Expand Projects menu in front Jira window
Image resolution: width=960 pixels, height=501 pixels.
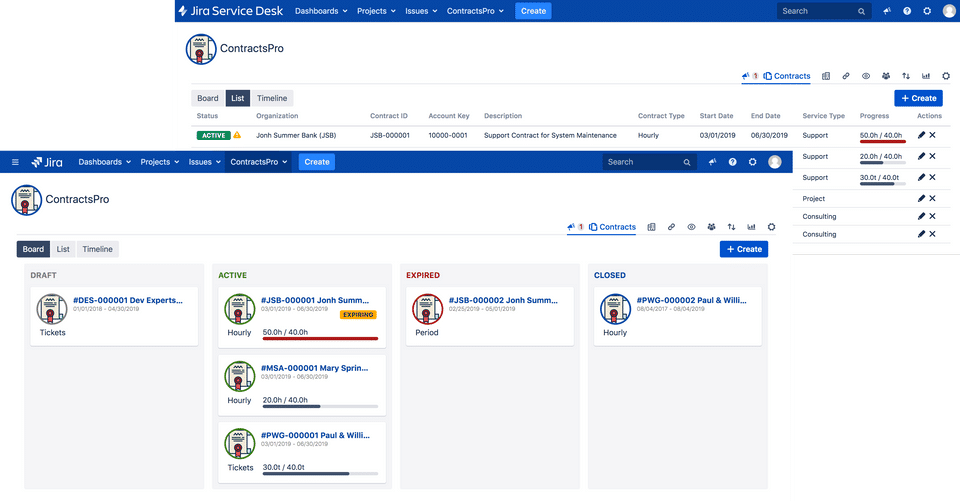coord(160,162)
